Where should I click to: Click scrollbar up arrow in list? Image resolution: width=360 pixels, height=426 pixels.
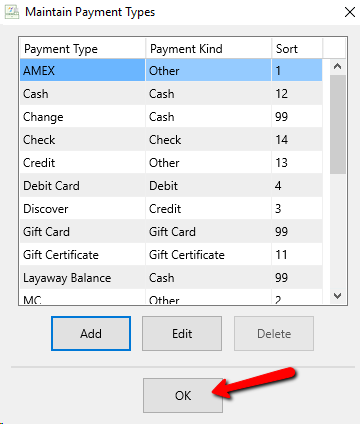[x=338, y=66]
